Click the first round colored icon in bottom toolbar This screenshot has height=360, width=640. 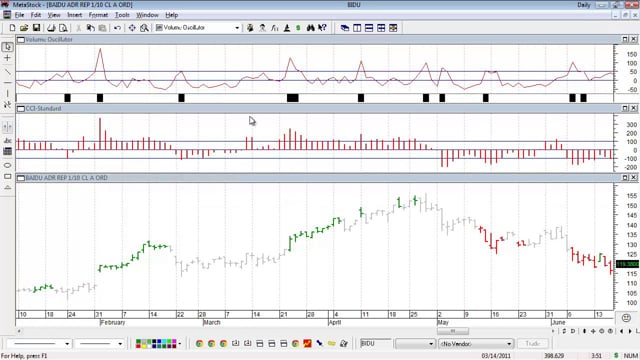pyautogui.click(x=199, y=344)
